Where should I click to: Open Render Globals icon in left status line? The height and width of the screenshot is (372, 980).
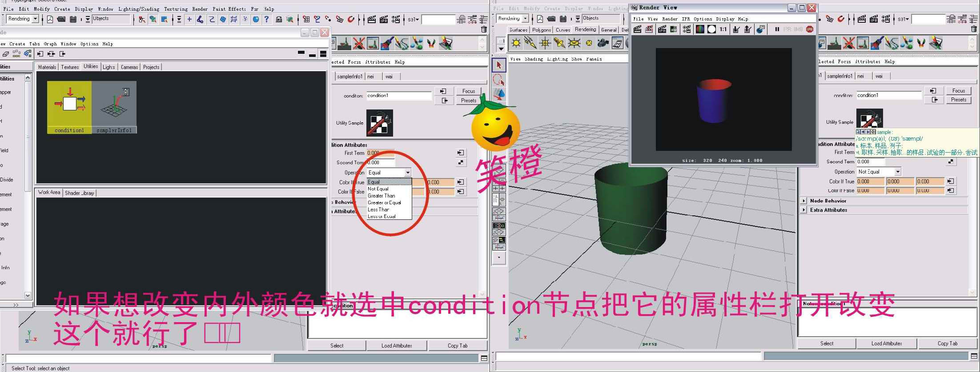[395, 19]
